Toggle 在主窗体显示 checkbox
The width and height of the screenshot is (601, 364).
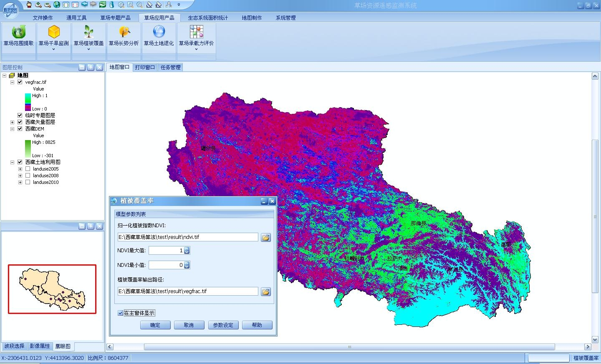pyautogui.click(x=121, y=313)
